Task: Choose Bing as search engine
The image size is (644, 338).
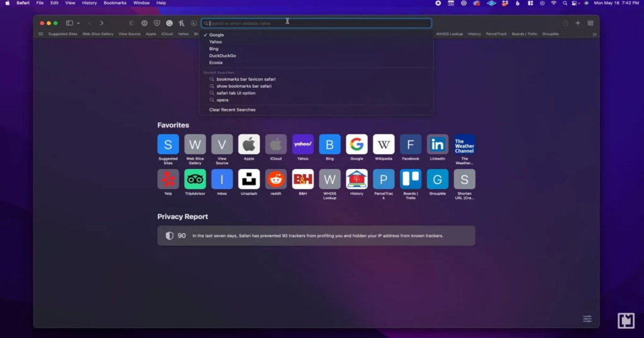Action: click(214, 49)
